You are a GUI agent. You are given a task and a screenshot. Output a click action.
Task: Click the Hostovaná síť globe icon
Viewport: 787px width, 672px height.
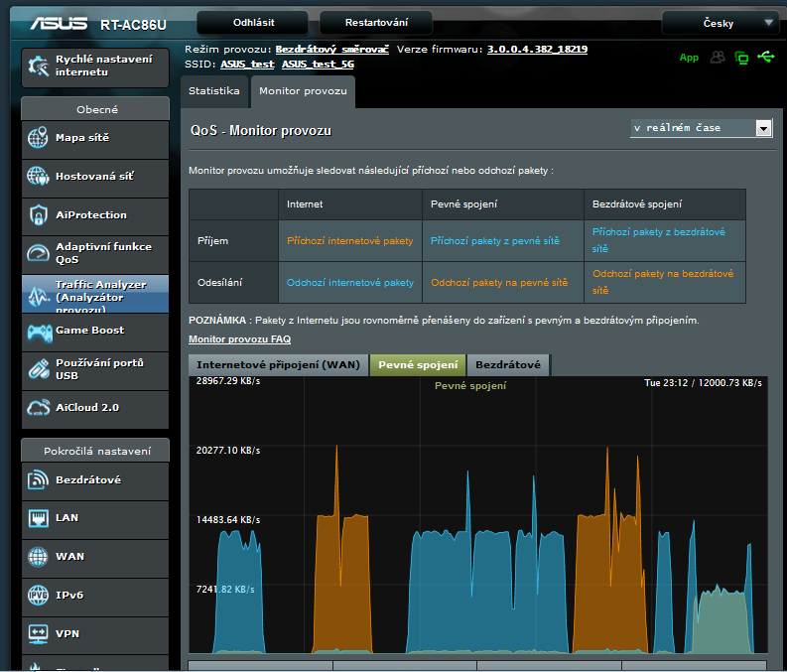click(x=38, y=177)
